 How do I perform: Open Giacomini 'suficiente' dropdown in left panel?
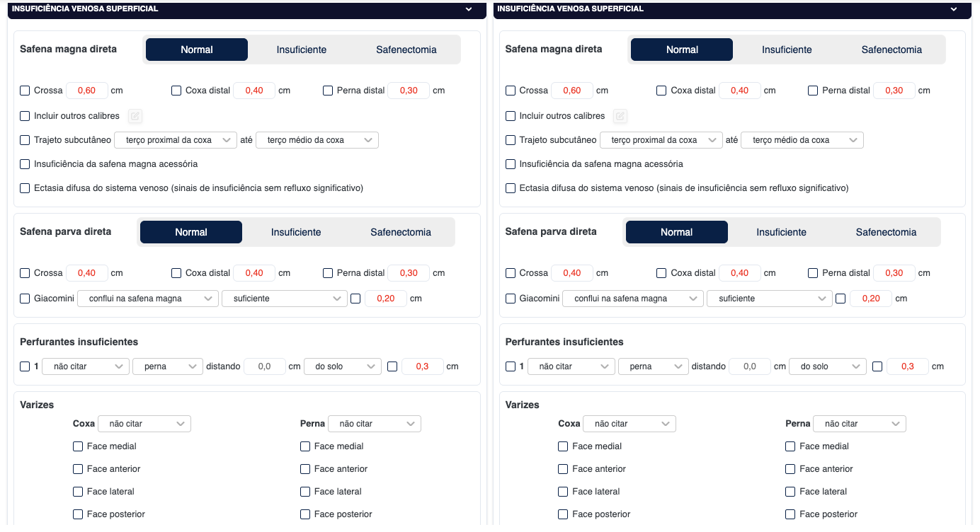[284, 299]
